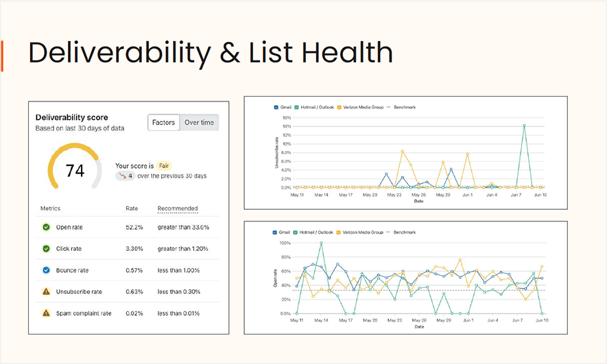Toggle Verizon Media Group checkbox in unsubscribe chart
607x364 pixels.
tap(339, 107)
